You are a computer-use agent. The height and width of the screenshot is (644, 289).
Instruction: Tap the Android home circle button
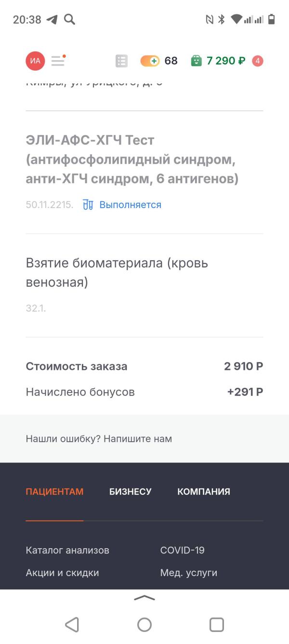[144, 625]
